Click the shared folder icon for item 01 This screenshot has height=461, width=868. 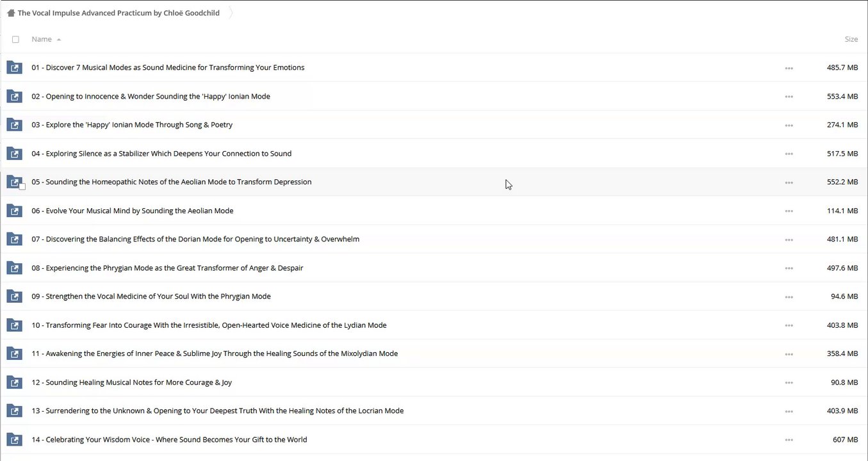(14, 68)
